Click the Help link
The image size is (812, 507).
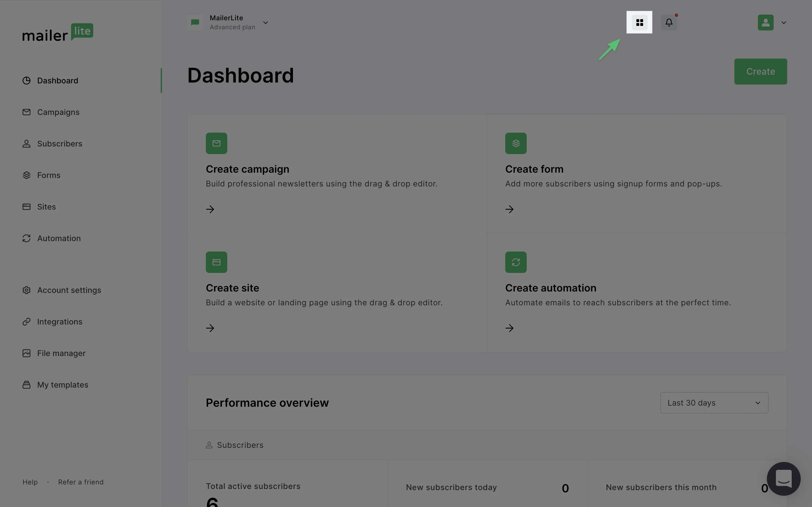tap(30, 482)
